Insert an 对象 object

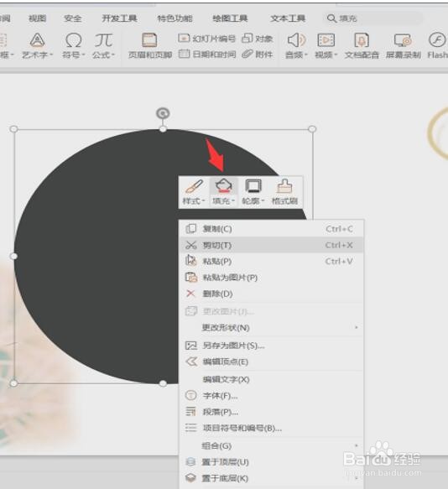pos(258,39)
